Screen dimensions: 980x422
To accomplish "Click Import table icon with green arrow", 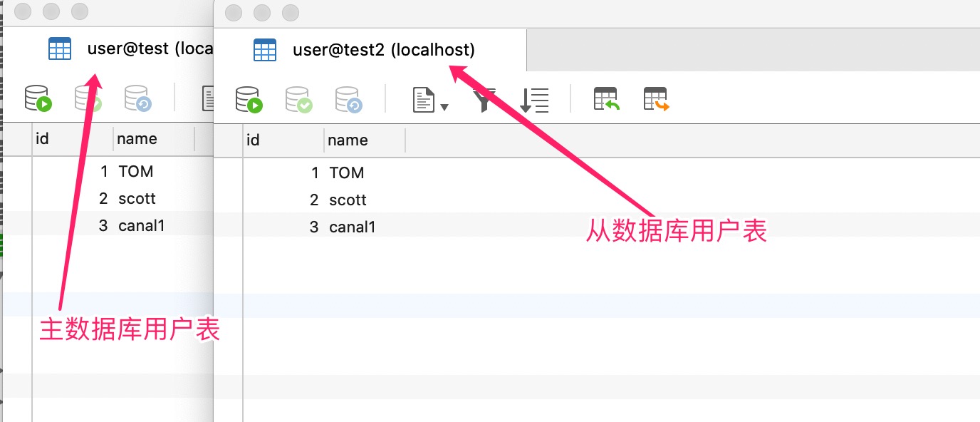I will 606,99.
